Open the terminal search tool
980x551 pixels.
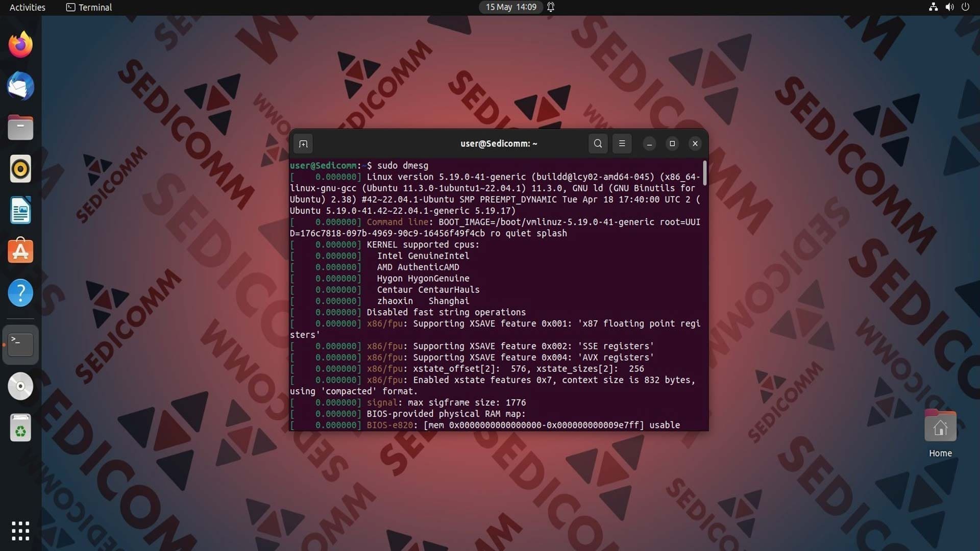pyautogui.click(x=598, y=144)
